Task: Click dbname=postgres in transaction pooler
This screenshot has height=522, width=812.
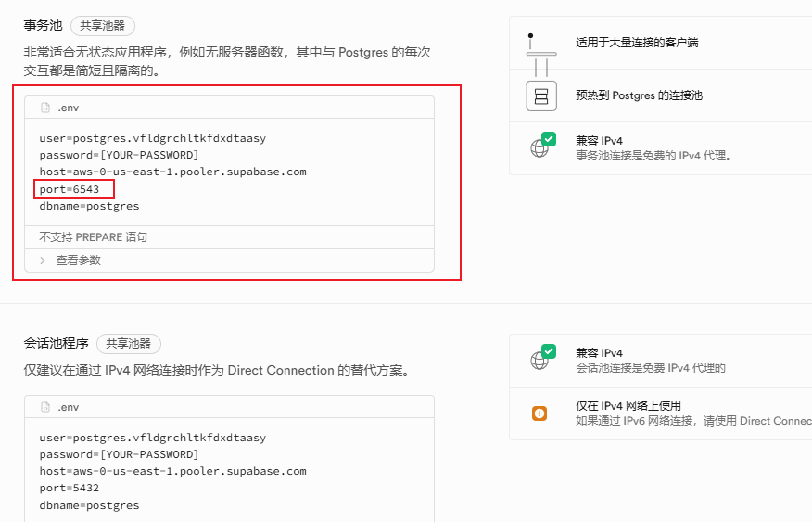Action: coord(90,206)
